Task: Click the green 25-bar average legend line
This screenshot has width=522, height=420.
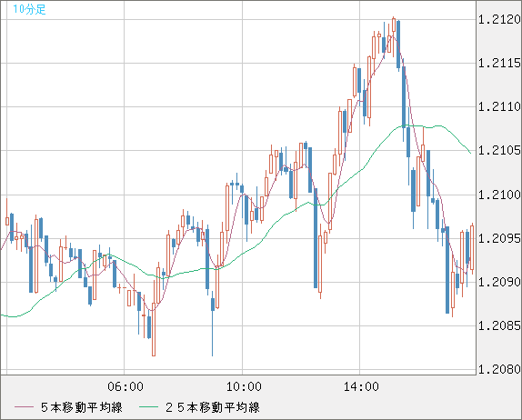Action: tap(148, 407)
